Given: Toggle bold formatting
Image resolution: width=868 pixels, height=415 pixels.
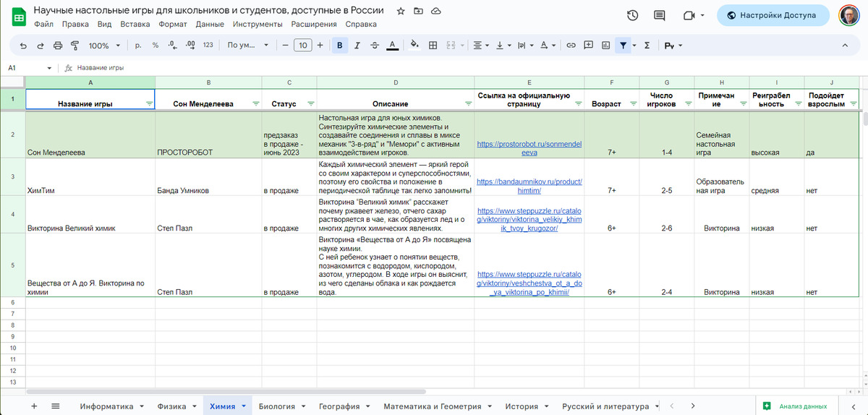Looking at the screenshot, I should (x=339, y=46).
